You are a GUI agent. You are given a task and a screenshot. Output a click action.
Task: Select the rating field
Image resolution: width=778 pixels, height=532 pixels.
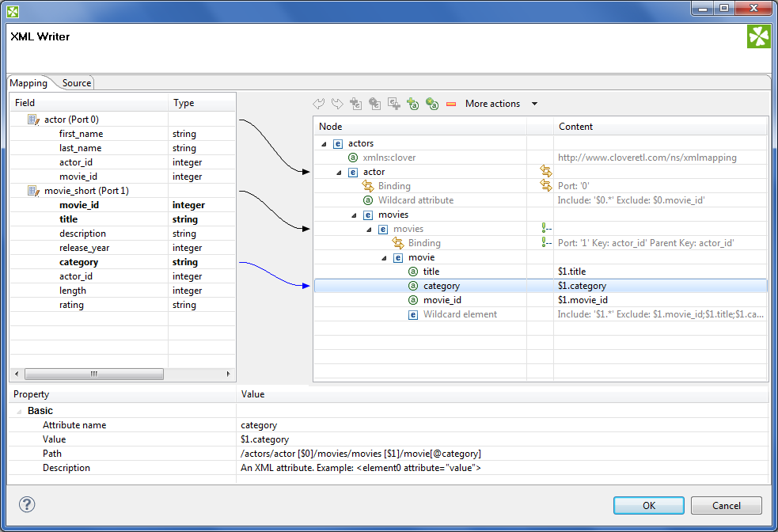click(x=71, y=306)
